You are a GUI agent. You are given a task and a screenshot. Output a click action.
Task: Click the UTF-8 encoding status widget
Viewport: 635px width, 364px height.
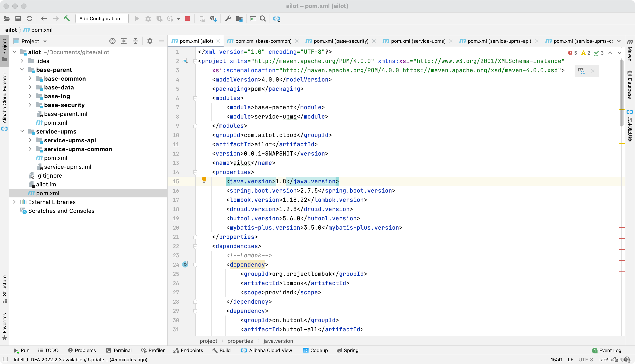(585, 360)
